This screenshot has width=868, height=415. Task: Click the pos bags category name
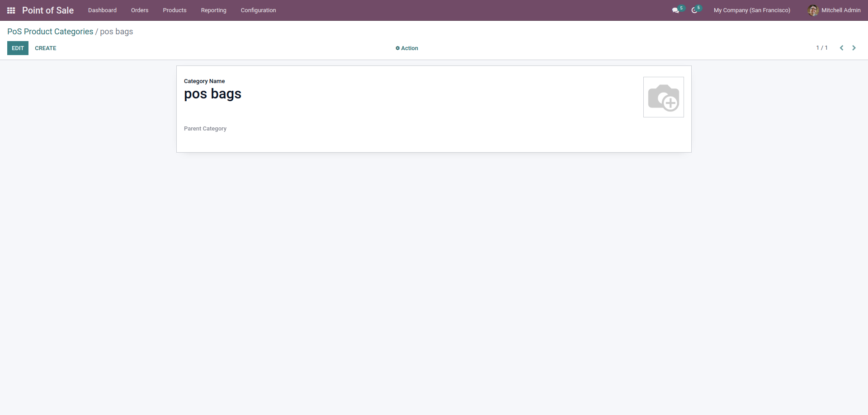212,94
